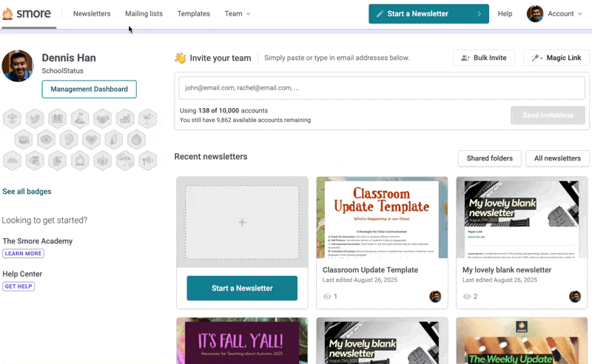Click the Magic Link button

click(556, 58)
